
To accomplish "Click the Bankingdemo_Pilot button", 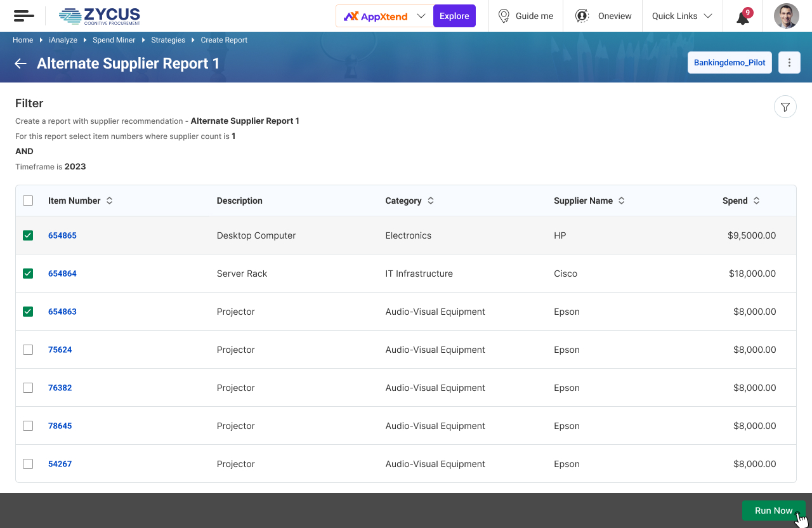I will tap(730, 63).
